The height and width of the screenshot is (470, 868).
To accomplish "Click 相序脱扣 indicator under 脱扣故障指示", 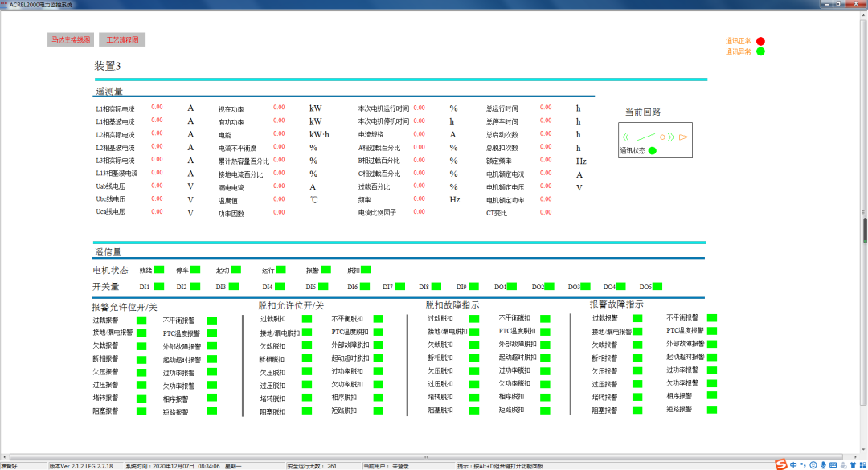I will point(545,397).
